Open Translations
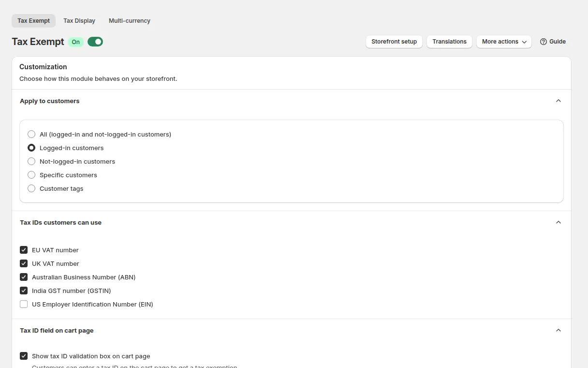Viewport: 588px width, 368px height. 449,42
